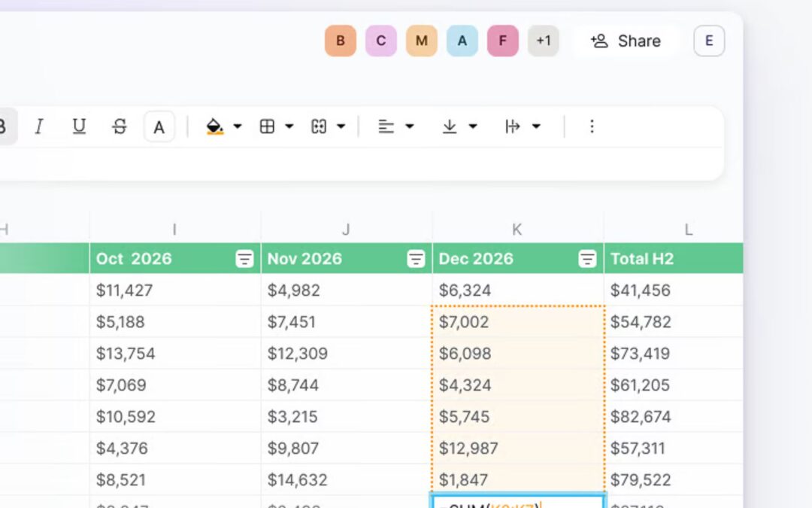Open the filter on Oct 2026 column
This screenshot has height=508, width=812.
pyautogui.click(x=244, y=258)
